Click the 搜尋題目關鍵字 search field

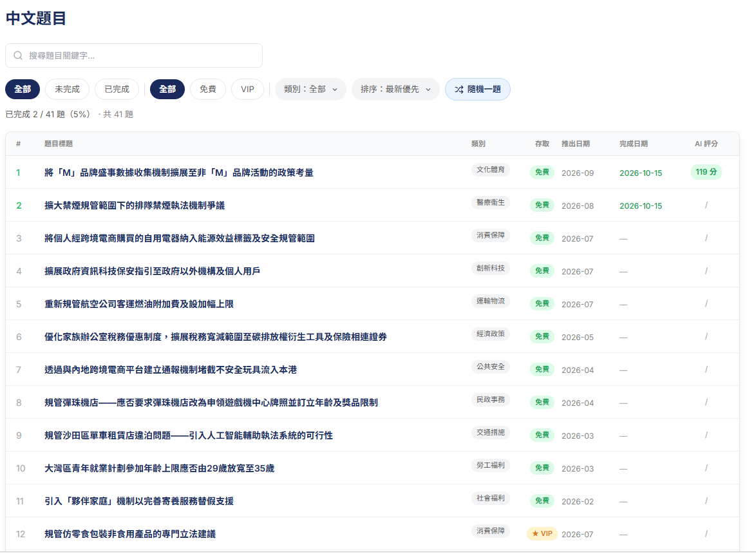coord(134,55)
